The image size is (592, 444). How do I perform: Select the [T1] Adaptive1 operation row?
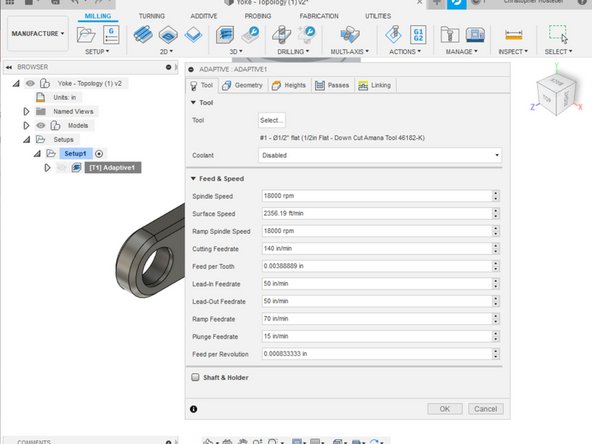[113, 168]
